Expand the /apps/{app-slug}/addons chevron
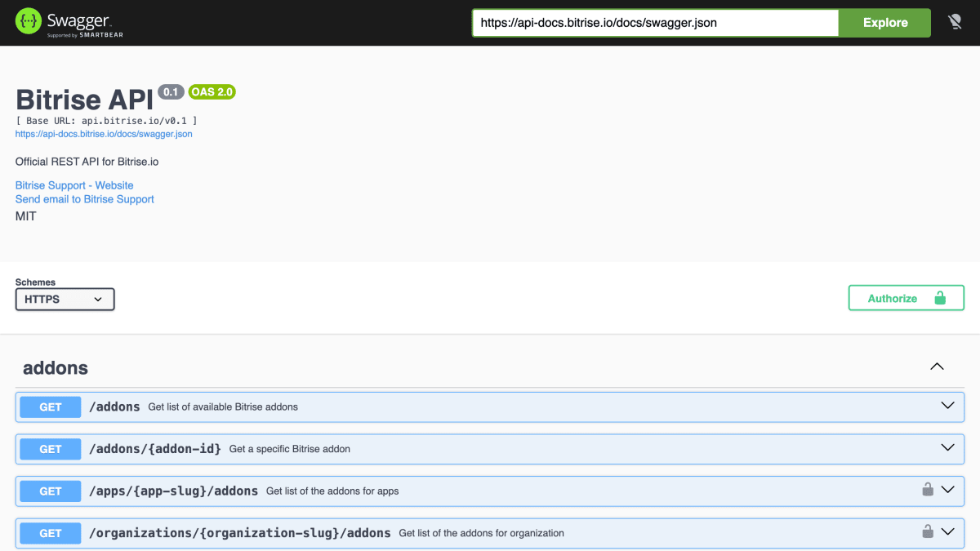Viewport: 980px width, 551px height. [x=947, y=490]
